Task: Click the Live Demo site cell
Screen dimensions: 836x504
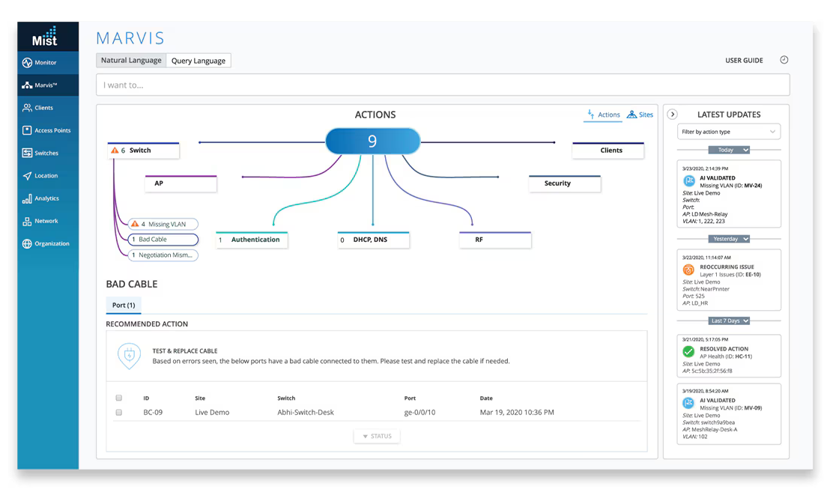Action: tap(212, 413)
